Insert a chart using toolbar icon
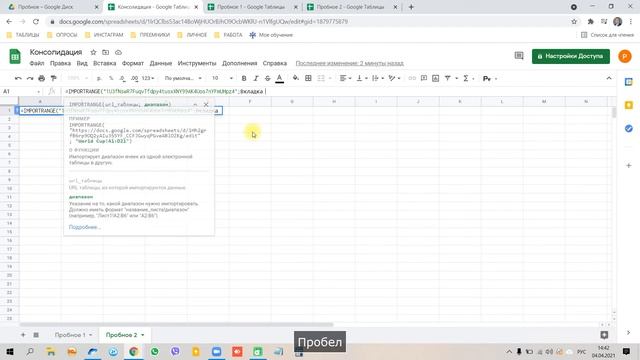This screenshot has height=360, width=640. [x=436, y=78]
